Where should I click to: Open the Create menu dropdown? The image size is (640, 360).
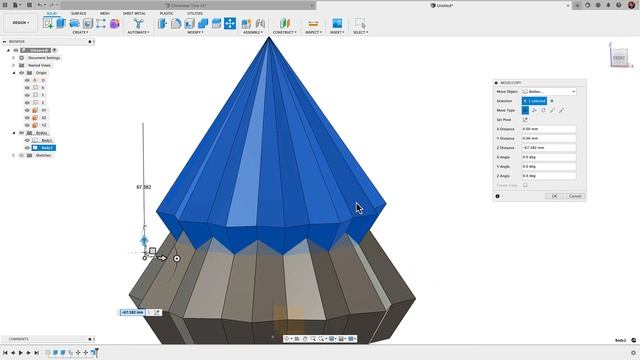tap(80, 32)
